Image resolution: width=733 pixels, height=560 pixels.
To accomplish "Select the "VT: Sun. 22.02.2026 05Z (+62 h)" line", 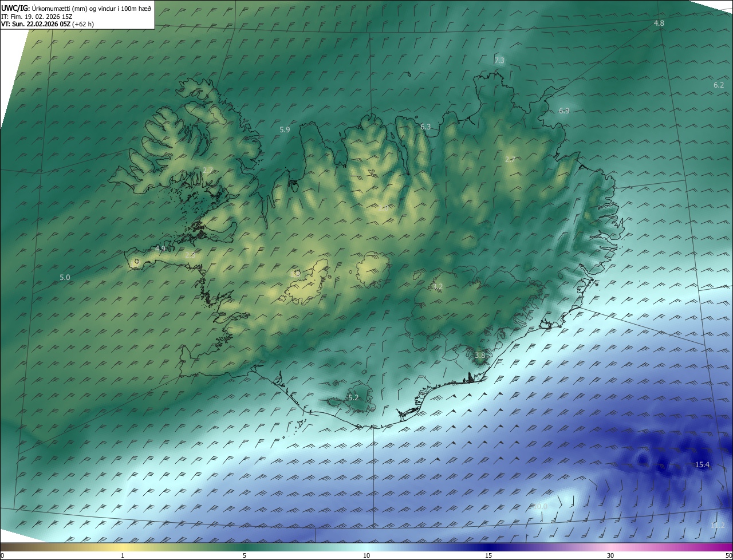I will 48,24.
